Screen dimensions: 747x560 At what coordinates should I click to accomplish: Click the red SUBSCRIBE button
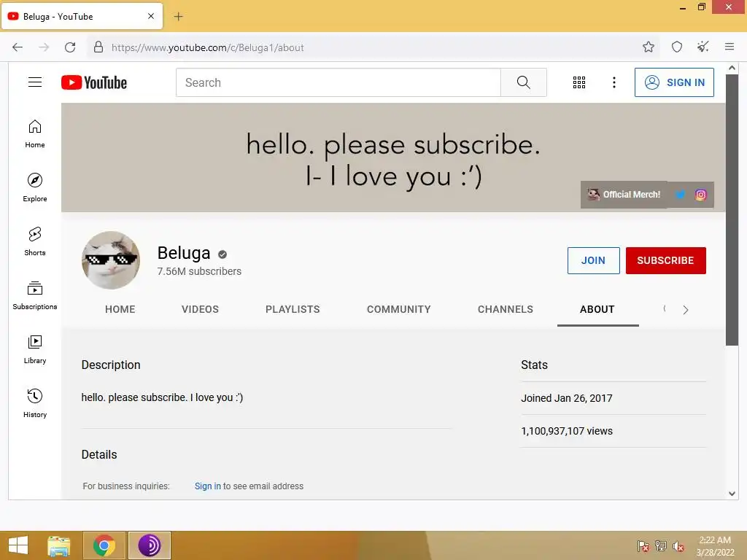click(665, 260)
